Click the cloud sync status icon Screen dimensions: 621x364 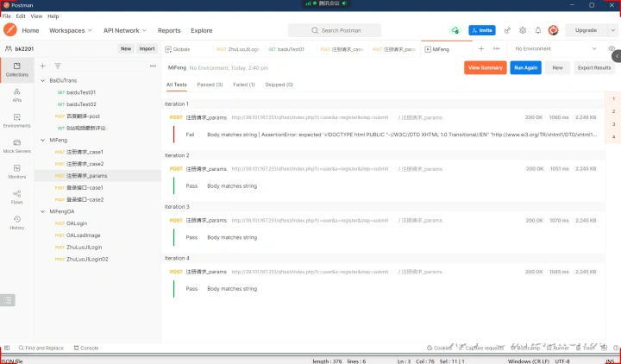click(455, 30)
